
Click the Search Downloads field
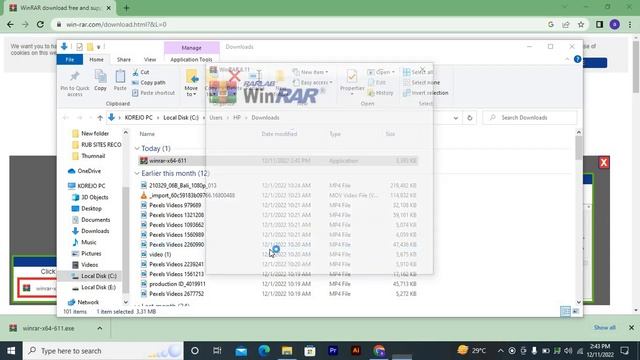[x=530, y=118]
